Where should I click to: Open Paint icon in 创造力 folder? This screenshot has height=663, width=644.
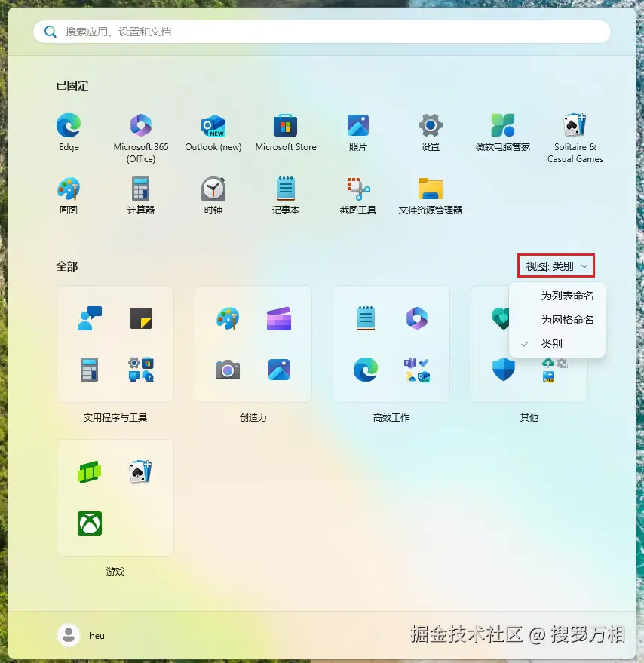(x=228, y=318)
